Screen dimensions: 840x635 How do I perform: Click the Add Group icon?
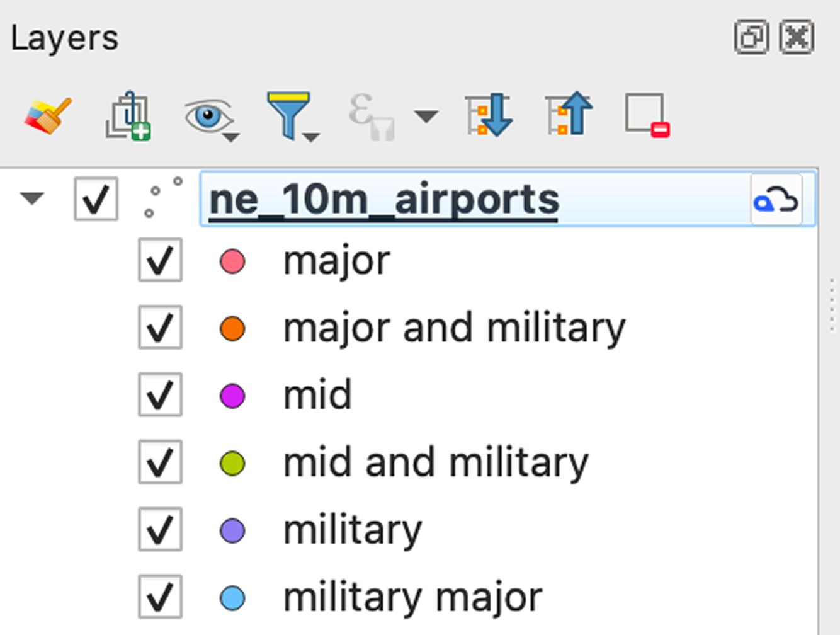point(128,116)
